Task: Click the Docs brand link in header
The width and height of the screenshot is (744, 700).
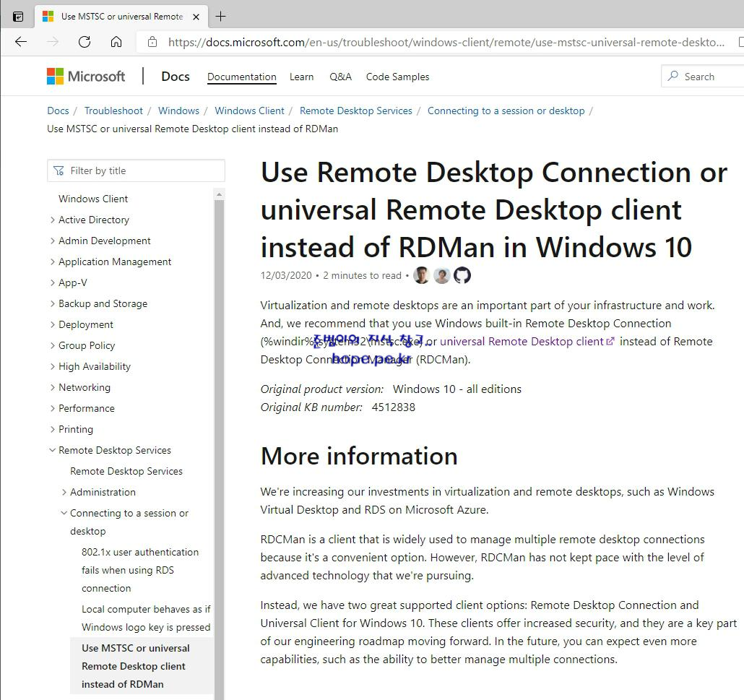Action: 175,77
